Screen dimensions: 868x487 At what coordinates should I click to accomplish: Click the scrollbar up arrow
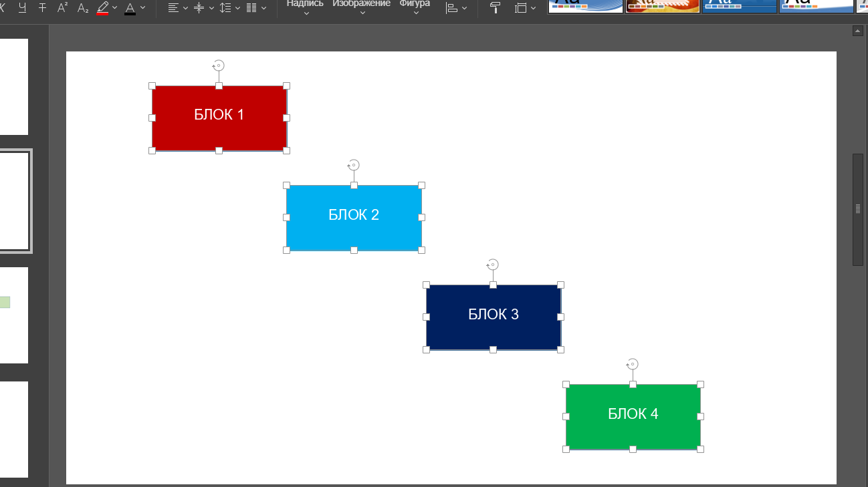tap(858, 31)
